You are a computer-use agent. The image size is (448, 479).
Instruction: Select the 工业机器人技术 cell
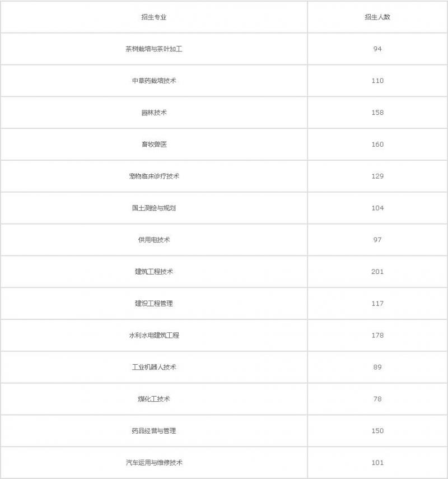point(154,367)
